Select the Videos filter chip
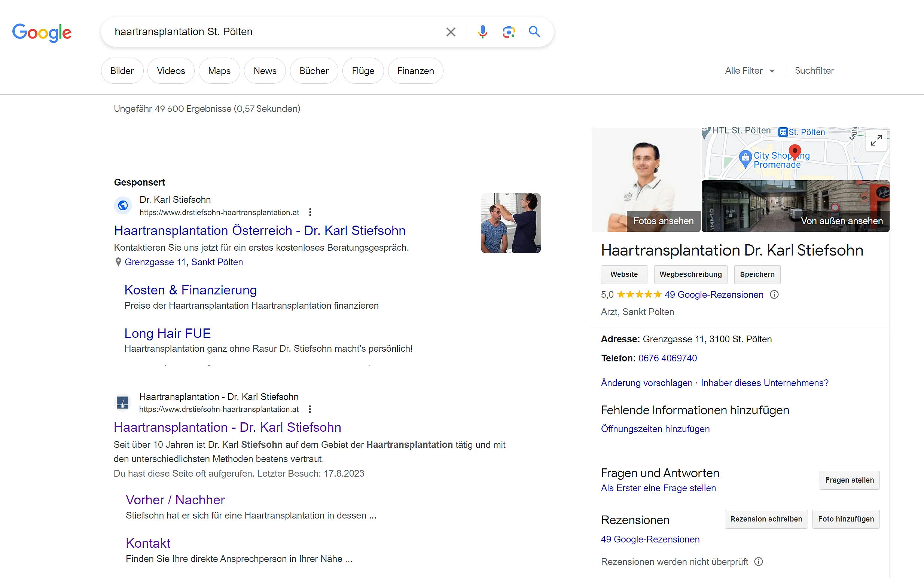Image resolution: width=924 pixels, height=578 pixels. [171, 71]
